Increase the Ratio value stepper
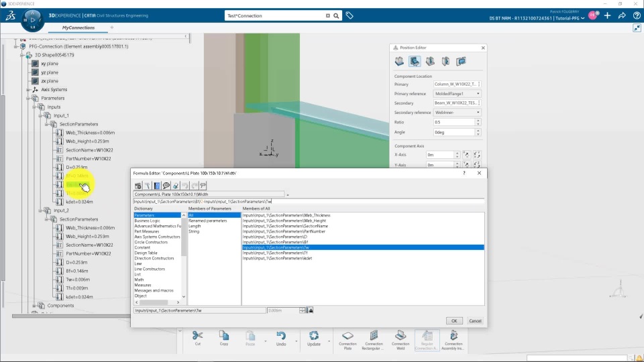The width and height of the screenshot is (644, 362). (478, 121)
